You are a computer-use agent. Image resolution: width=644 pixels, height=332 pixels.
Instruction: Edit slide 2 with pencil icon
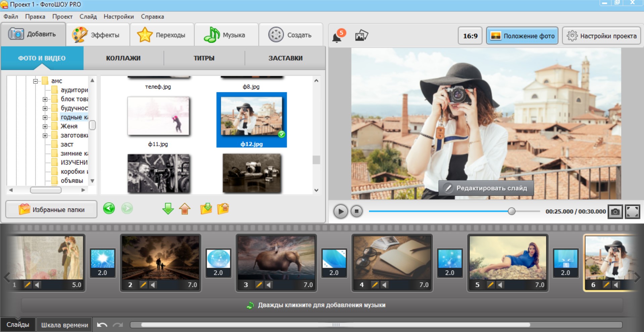(143, 285)
